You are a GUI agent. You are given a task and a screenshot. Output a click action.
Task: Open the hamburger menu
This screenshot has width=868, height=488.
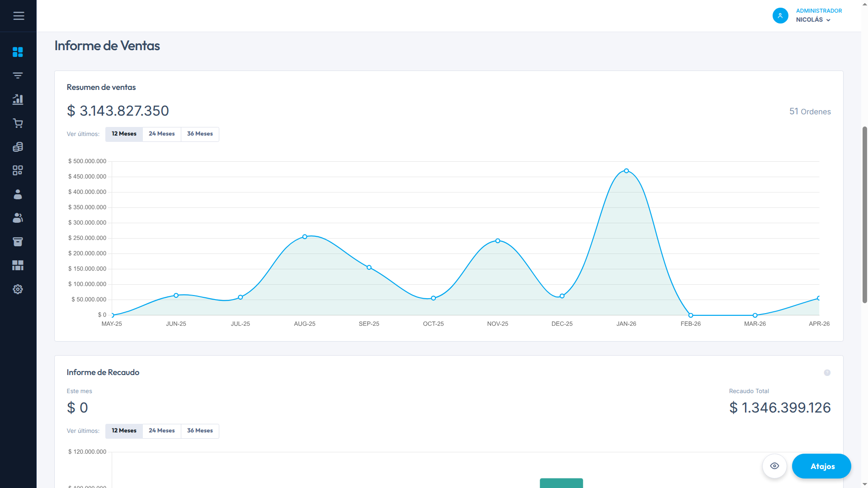coord(19,16)
